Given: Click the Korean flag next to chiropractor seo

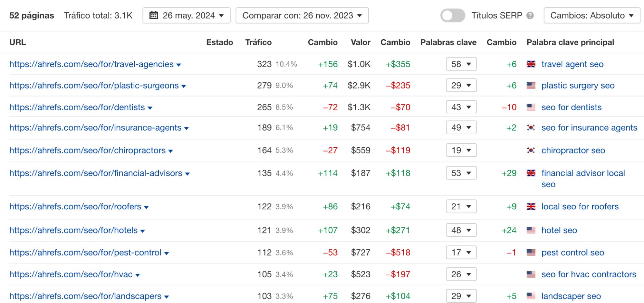Looking at the screenshot, I should 532,150.
